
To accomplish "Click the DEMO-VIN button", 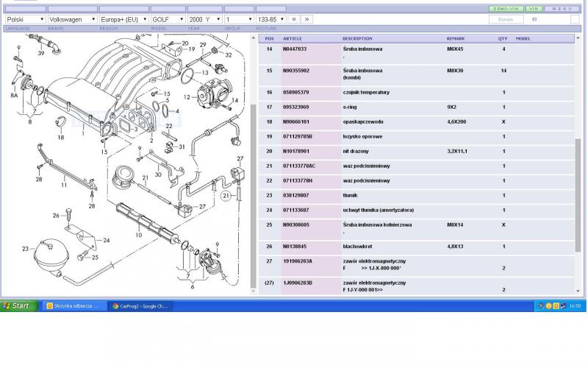I will point(506,9).
